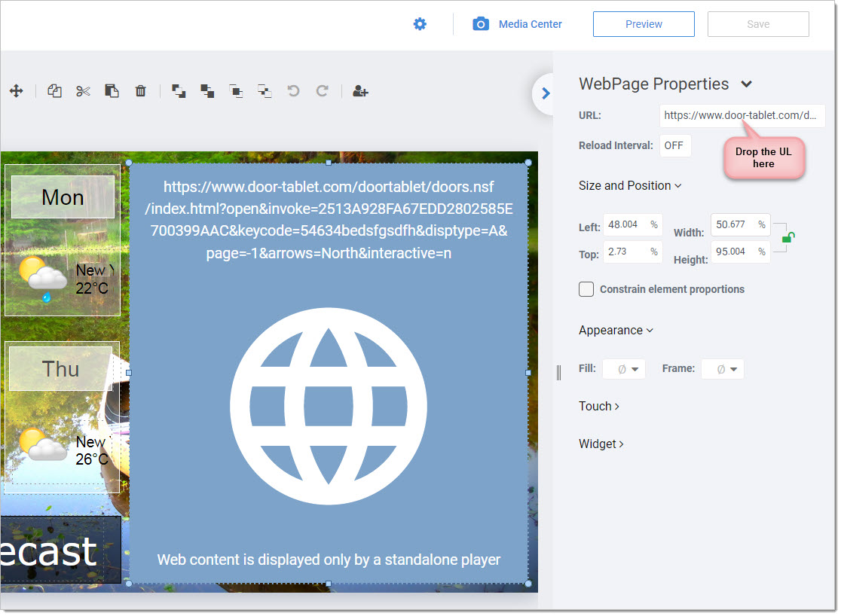Expand the Widget section

coord(601,444)
